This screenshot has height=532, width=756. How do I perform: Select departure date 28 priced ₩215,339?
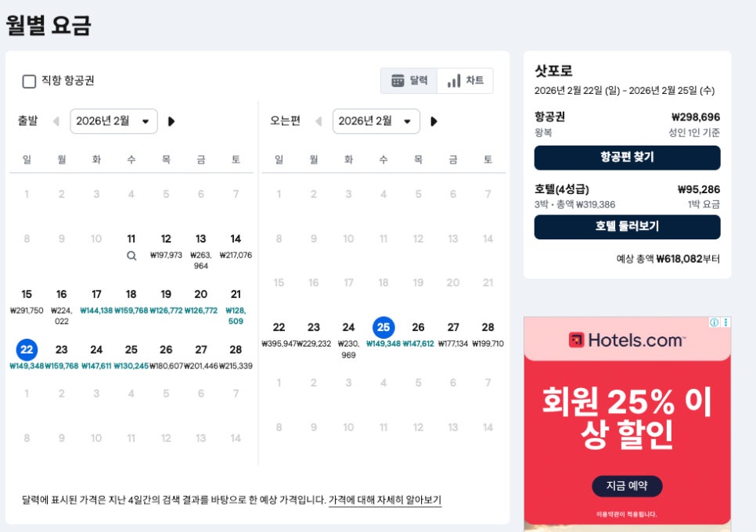click(x=236, y=357)
